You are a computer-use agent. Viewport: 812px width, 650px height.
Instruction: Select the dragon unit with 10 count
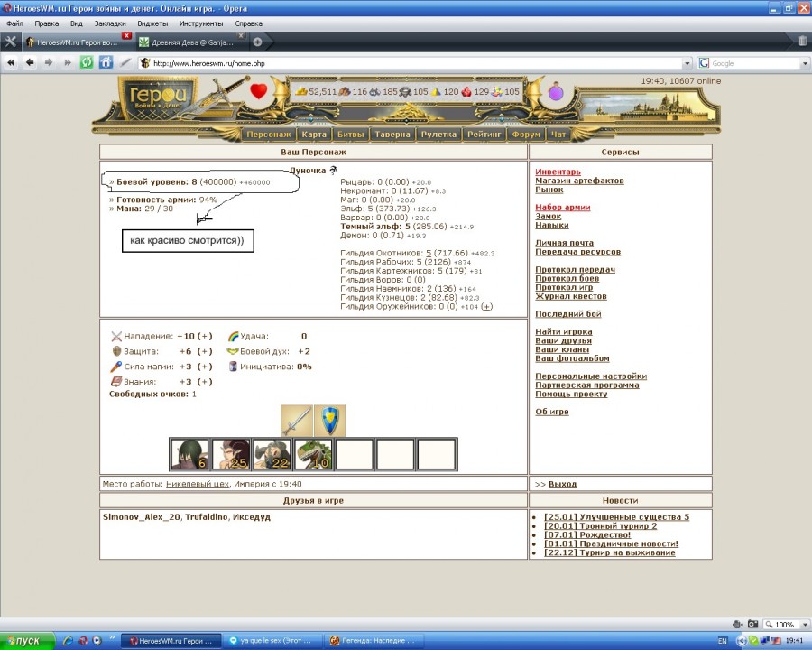(x=313, y=454)
